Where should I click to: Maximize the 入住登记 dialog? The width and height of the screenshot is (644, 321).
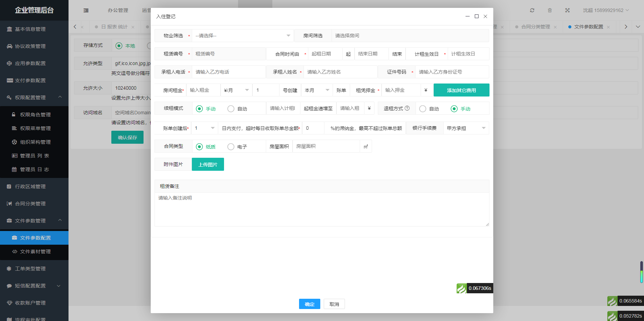pos(476,16)
